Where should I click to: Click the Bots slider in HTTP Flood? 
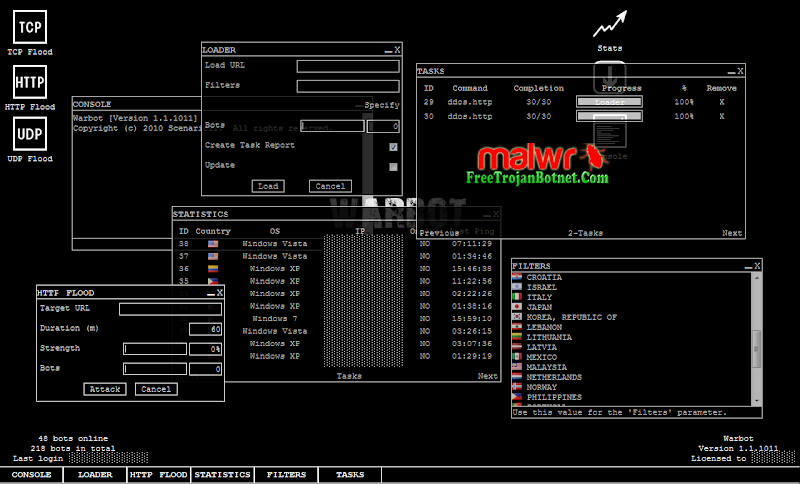155,369
